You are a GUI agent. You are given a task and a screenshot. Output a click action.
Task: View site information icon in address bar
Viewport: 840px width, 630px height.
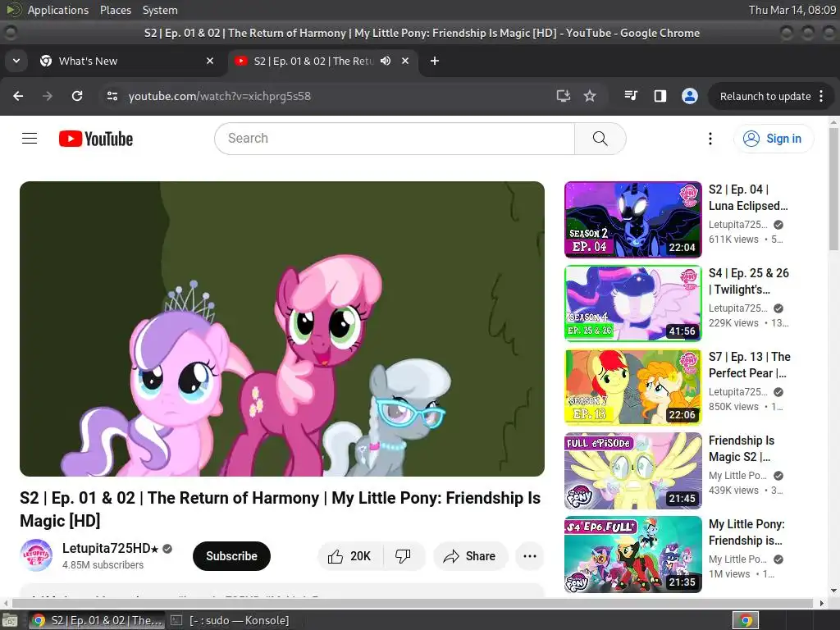tap(112, 96)
